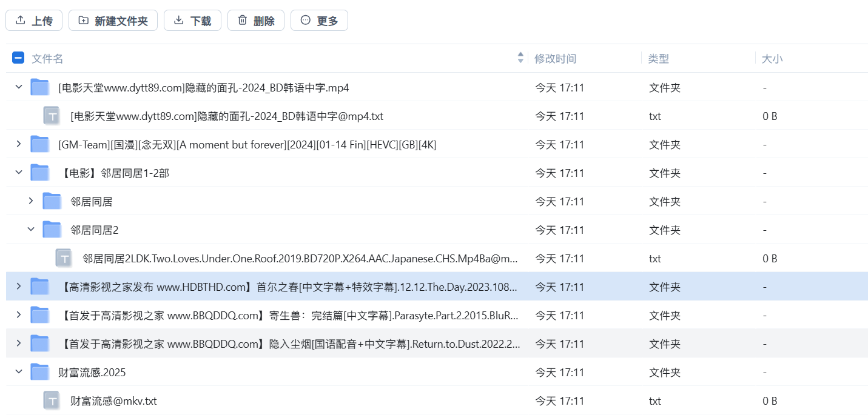Open the 财富流感.2025 folder name
868x415 pixels.
pyautogui.click(x=92, y=373)
